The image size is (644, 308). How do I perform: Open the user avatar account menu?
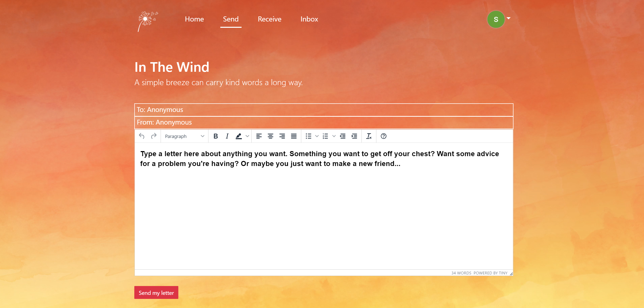coord(496,19)
